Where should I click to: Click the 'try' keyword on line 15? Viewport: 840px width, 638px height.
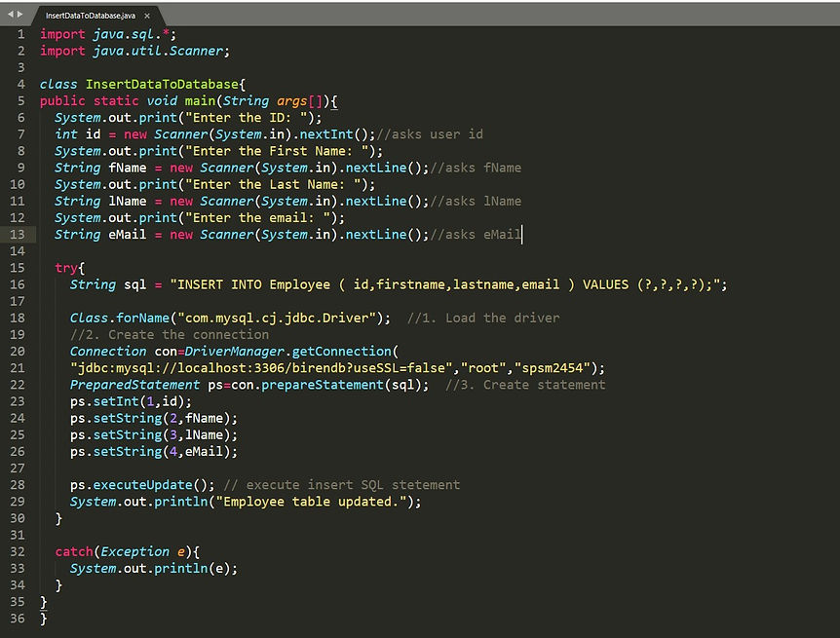click(66, 268)
